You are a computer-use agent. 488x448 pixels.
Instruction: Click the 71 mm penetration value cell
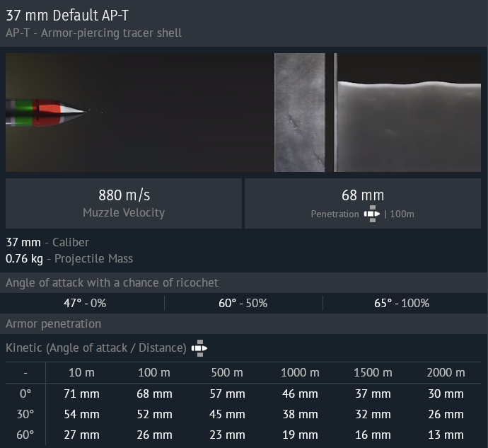tap(82, 394)
